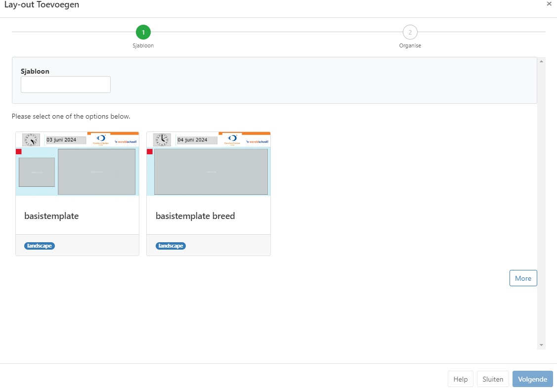Click landscape tag under basistemplate breed
Image resolution: width=557 pixels, height=392 pixels.
[171, 246]
